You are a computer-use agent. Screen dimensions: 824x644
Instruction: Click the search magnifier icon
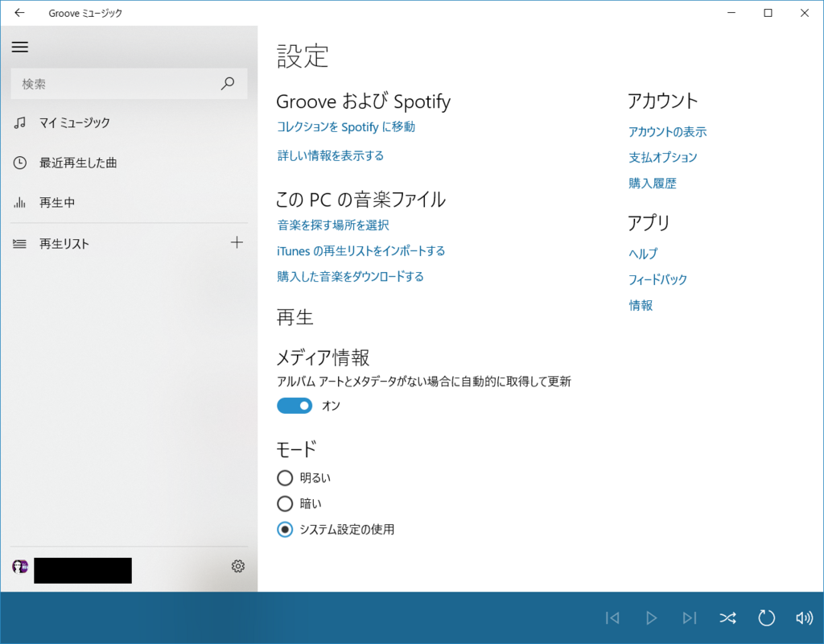[x=228, y=84]
